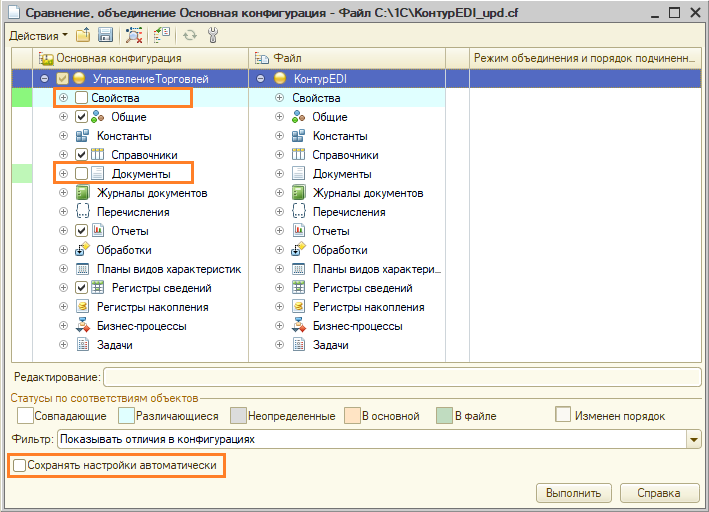The image size is (709, 512).
Task: Click the Различающиеся light blue status swatch
Action: (126, 416)
